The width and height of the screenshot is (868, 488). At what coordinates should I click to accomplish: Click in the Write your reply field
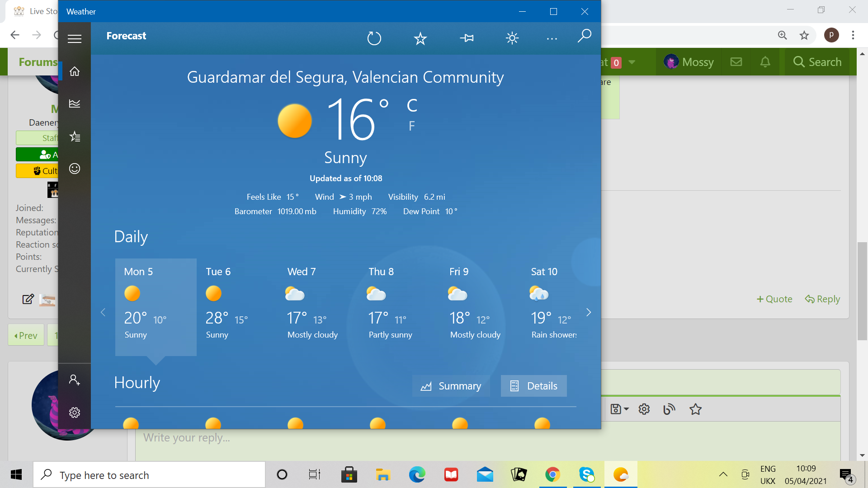[488, 441]
